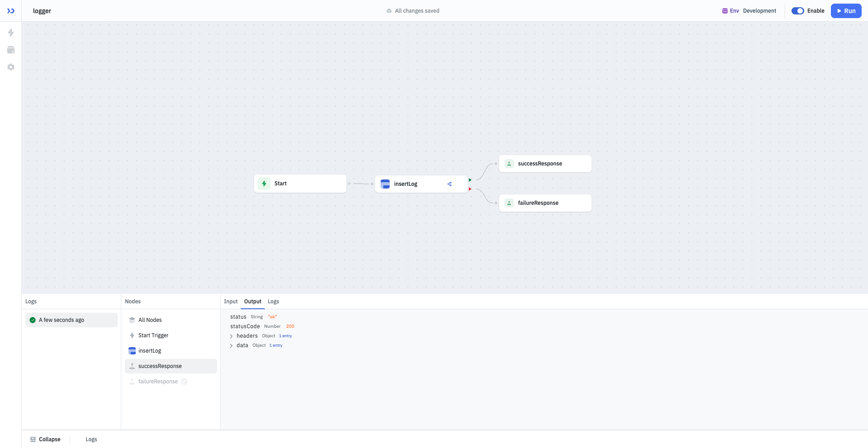This screenshot has height=448, width=868.
Task: Switch to the Input tab
Action: click(x=231, y=302)
